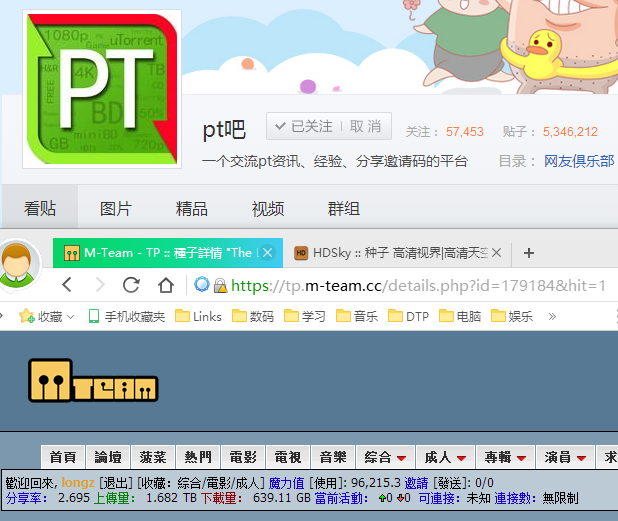
Task: Click the HDSky tab favicon
Action: [x=301, y=253]
